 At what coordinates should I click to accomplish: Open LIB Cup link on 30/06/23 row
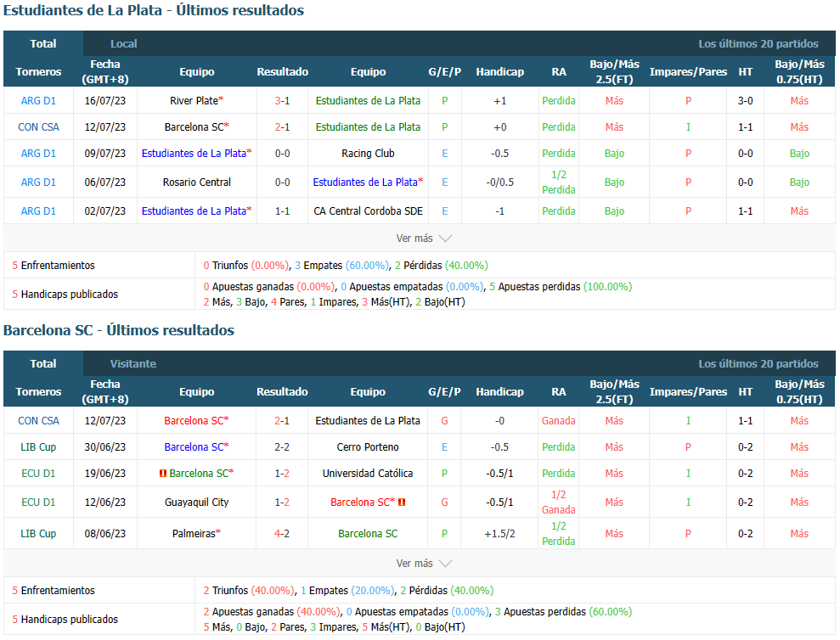tap(38, 446)
